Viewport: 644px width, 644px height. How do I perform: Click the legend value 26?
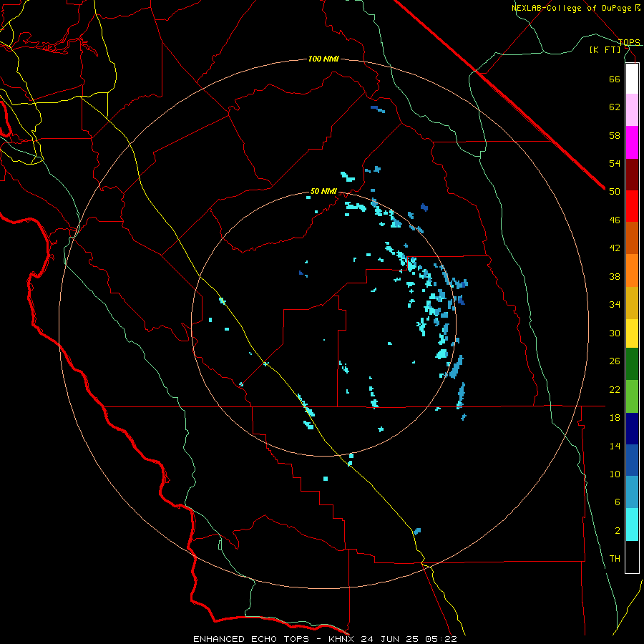(x=615, y=361)
